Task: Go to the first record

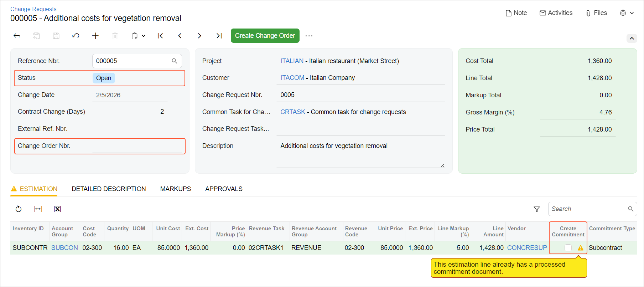Action: tap(160, 36)
